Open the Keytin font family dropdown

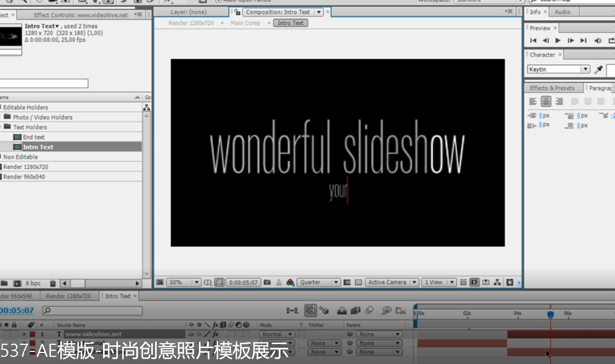pos(585,69)
